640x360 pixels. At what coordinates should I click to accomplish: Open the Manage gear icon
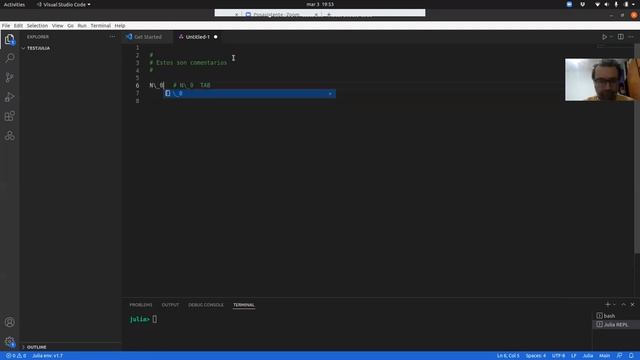[x=9, y=341]
